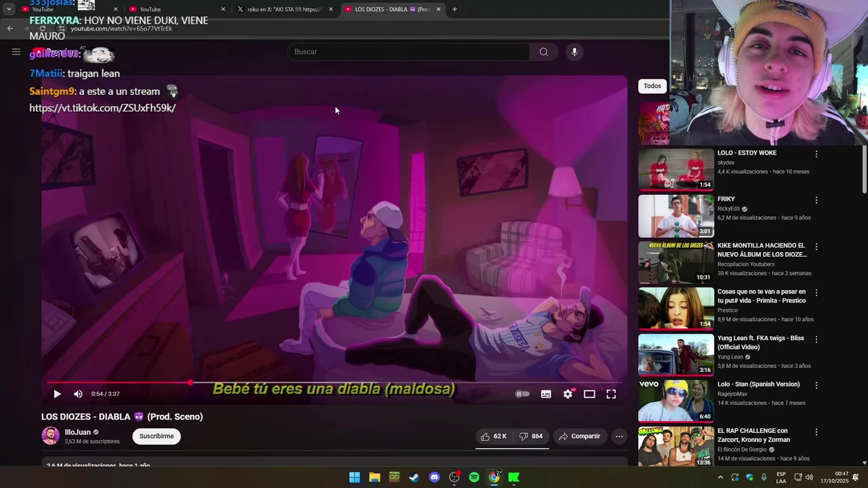Open Spotify from the taskbar
The image size is (868, 488).
(474, 477)
